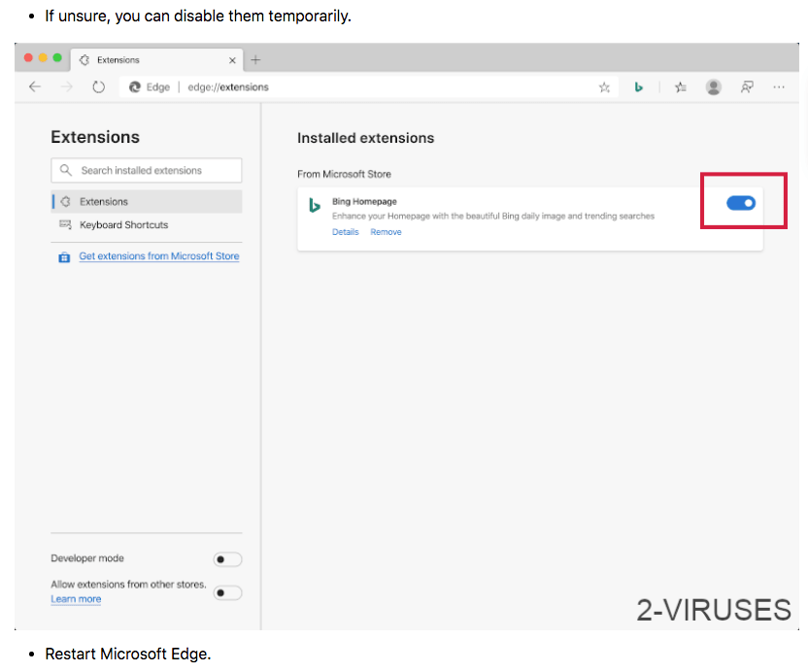Click the macOS yellow minimize button

[43, 57]
